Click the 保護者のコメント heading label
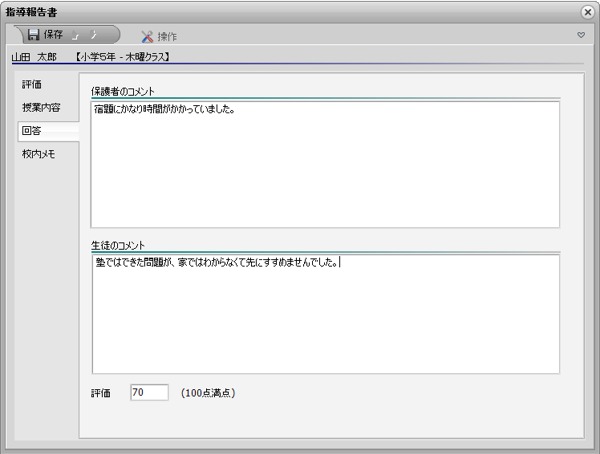600x454 pixels. tap(122, 91)
